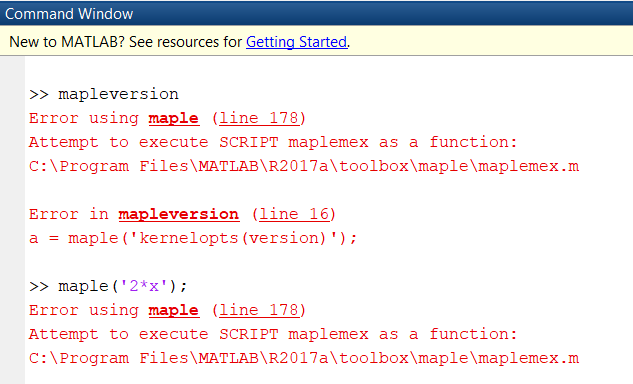Click the purple '2*x' string

(x=144, y=286)
